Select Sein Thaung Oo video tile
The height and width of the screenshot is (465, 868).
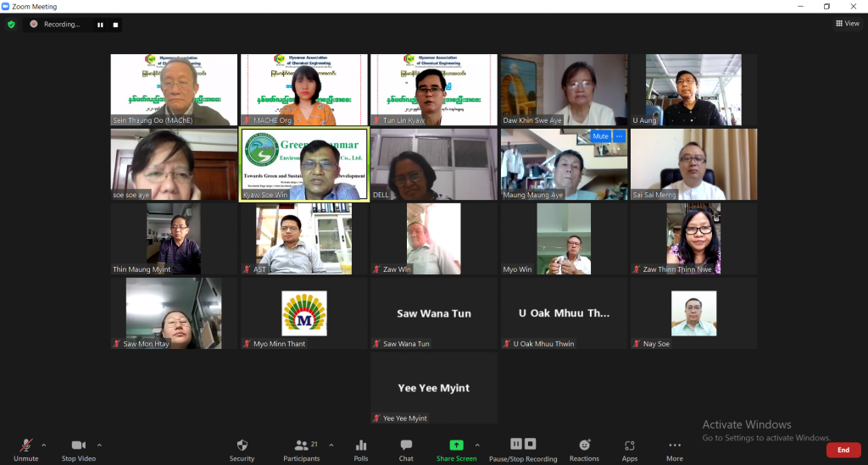coord(174,90)
